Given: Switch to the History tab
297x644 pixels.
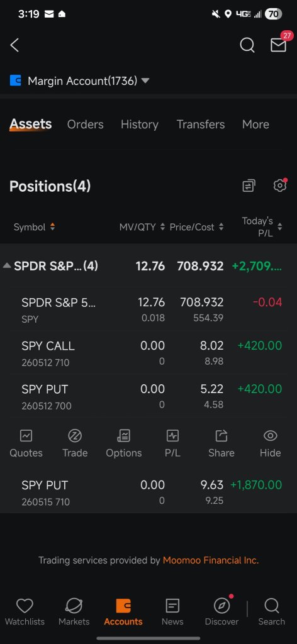Looking at the screenshot, I should tap(139, 125).
